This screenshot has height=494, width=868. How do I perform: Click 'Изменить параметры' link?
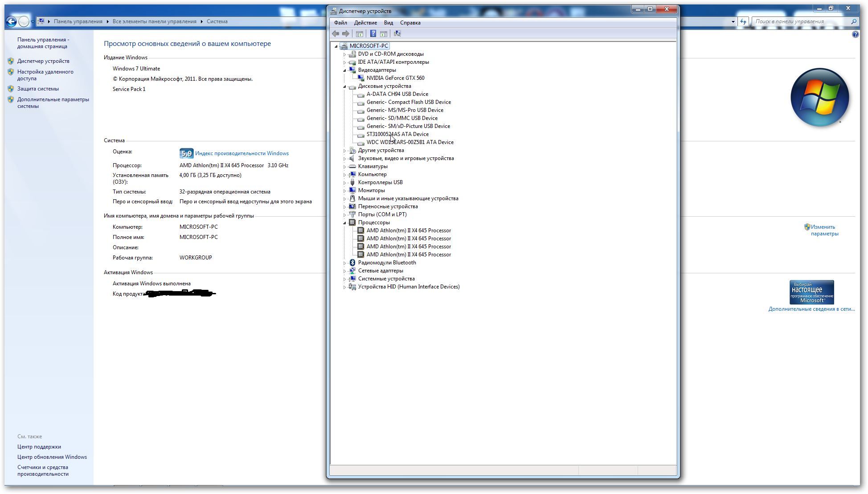[x=824, y=230]
